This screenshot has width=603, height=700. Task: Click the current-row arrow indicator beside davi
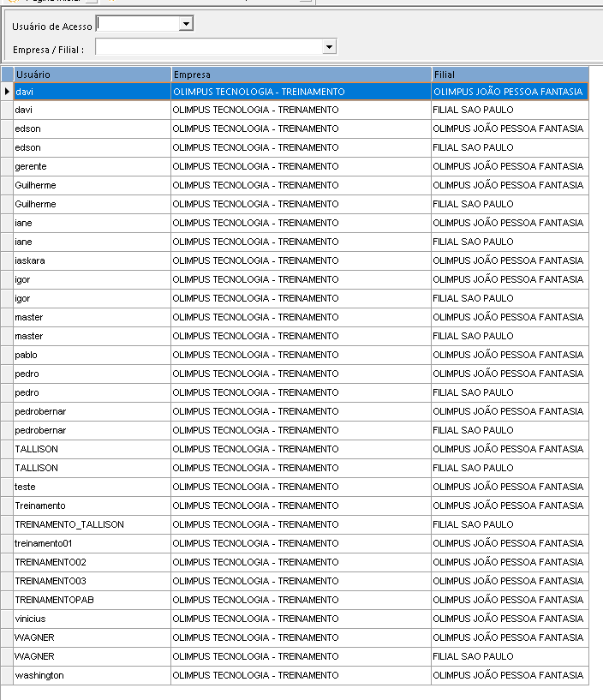point(7,92)
